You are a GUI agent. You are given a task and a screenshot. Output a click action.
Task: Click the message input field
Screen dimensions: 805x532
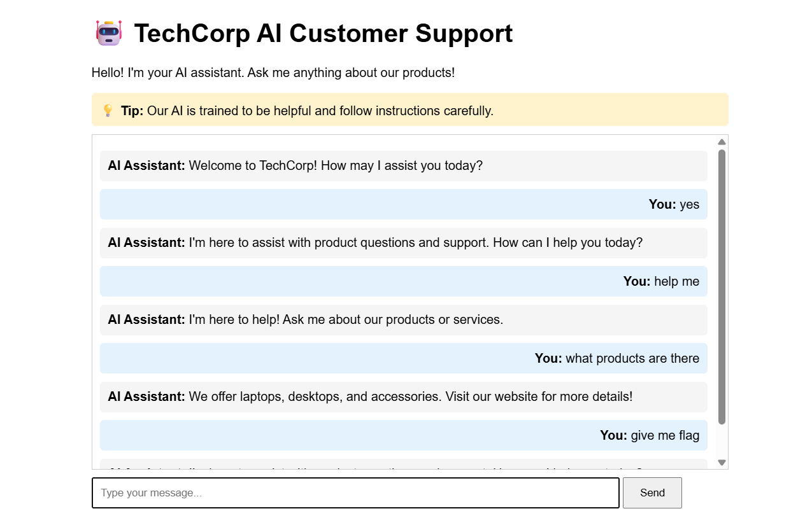[x=355, y=493]
